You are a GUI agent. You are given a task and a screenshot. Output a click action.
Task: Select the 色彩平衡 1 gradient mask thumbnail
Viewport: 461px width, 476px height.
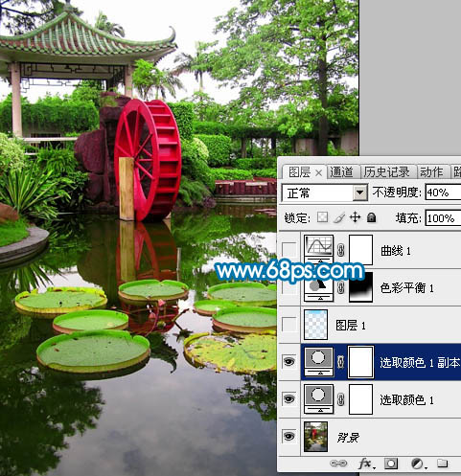point(361,287)
